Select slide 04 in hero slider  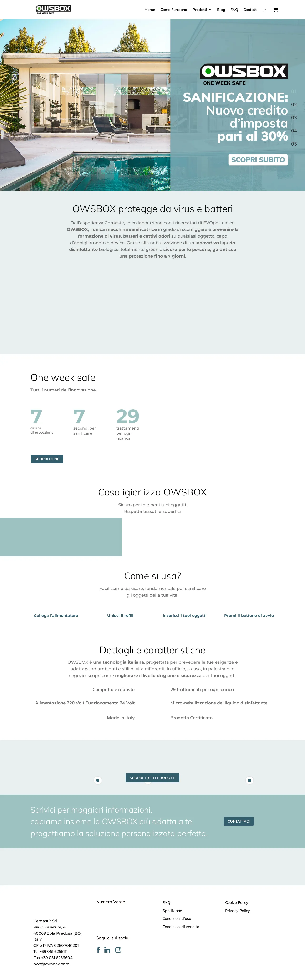tap(294, 131)
